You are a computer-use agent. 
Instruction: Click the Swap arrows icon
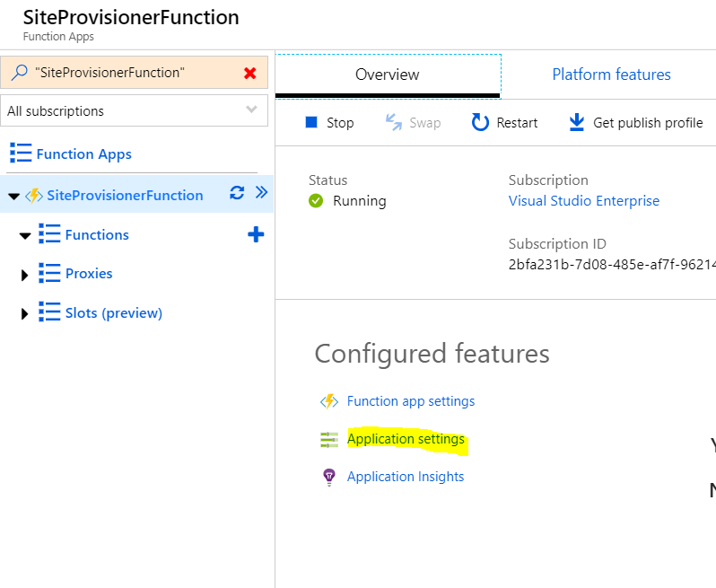[394, 123]
